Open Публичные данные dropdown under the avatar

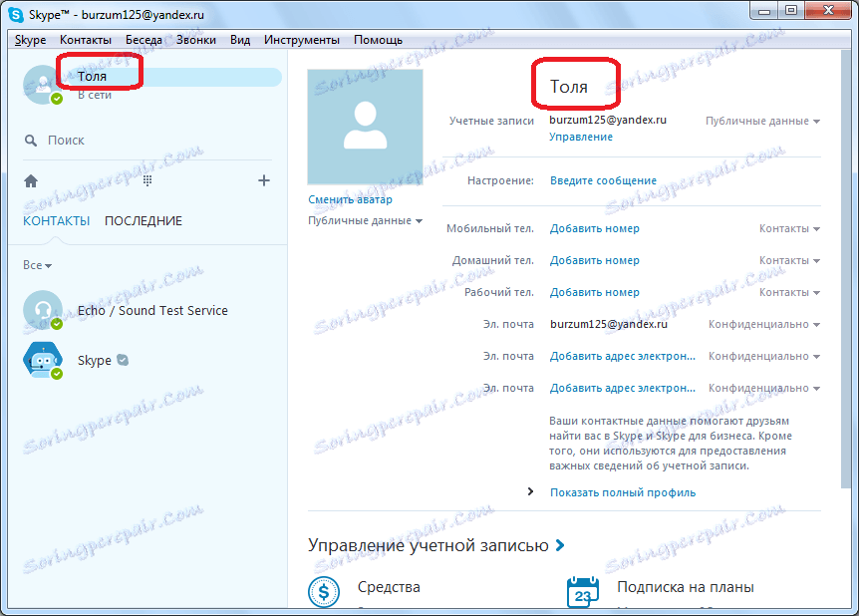click(x=365, y=220)
